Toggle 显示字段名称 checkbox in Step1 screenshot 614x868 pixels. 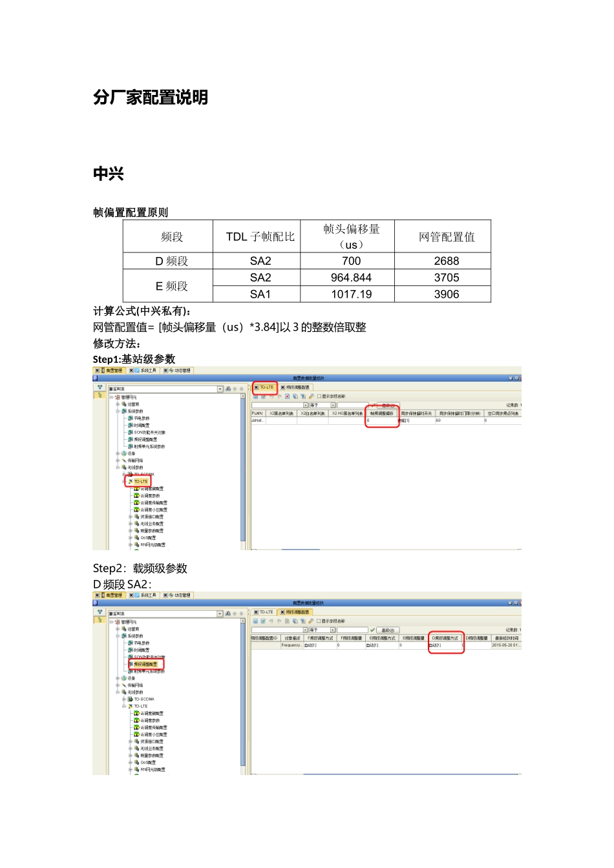[319, 396]
